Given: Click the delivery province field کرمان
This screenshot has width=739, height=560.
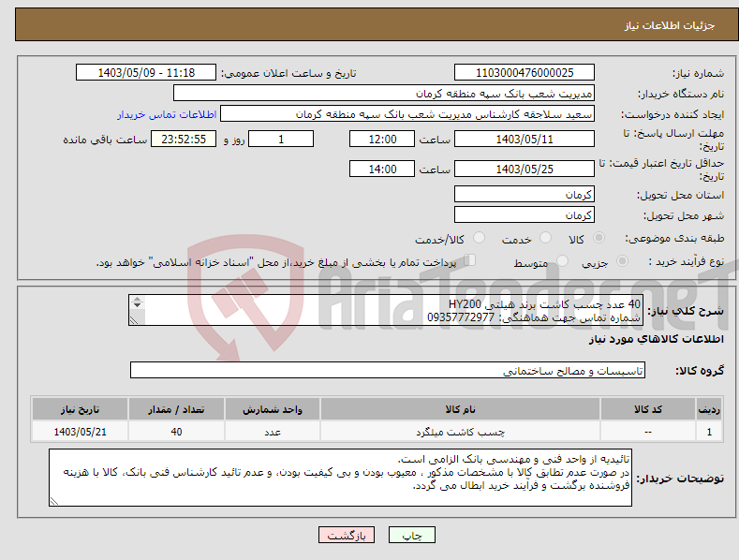Looking at the screenshot, I should pos(525,194).
